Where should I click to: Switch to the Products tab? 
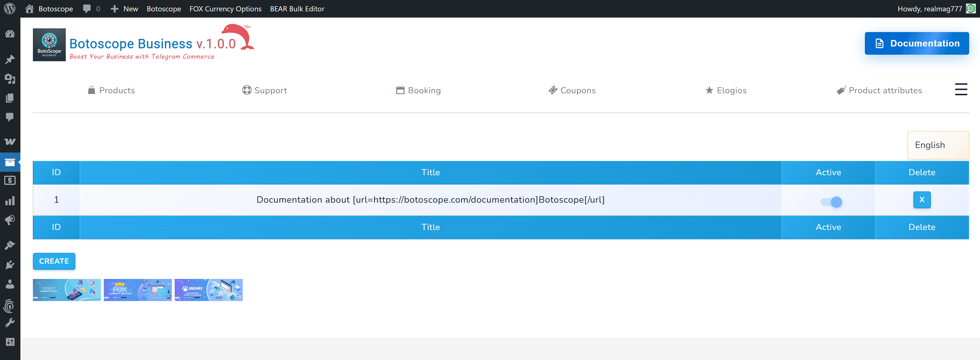click(x=111, y=90)
